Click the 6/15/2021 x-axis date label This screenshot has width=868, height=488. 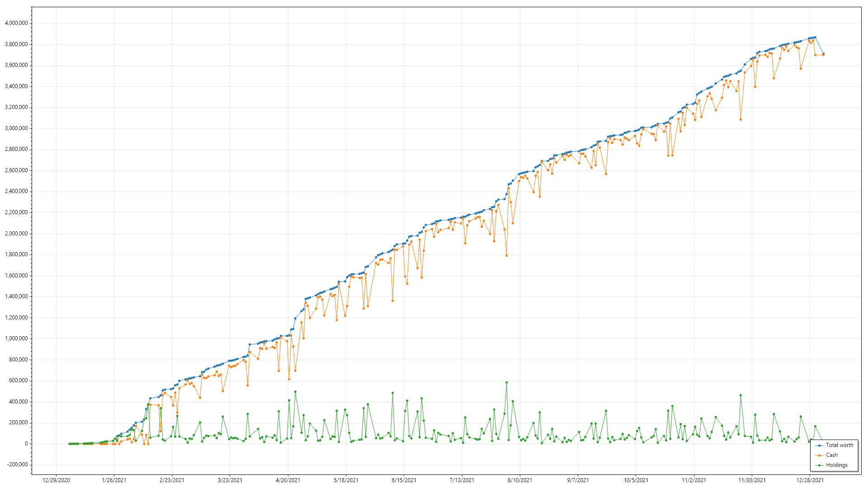tap(404, 480)
